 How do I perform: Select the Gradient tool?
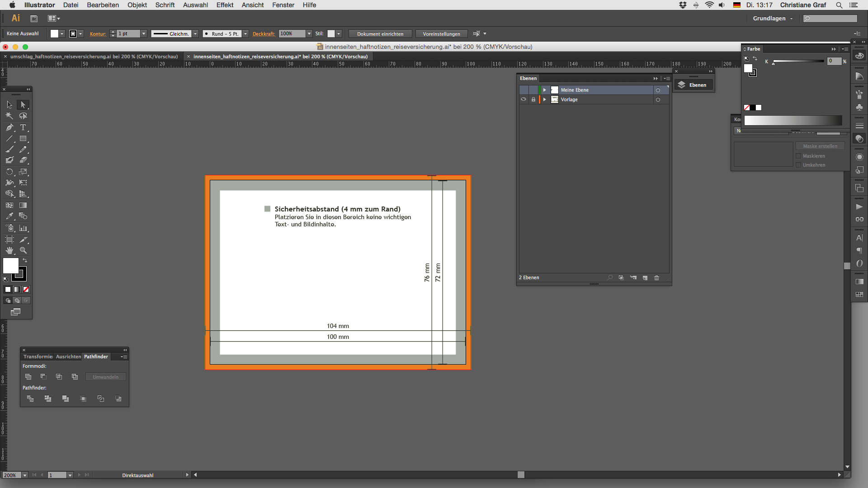click(x=23, y=205)
